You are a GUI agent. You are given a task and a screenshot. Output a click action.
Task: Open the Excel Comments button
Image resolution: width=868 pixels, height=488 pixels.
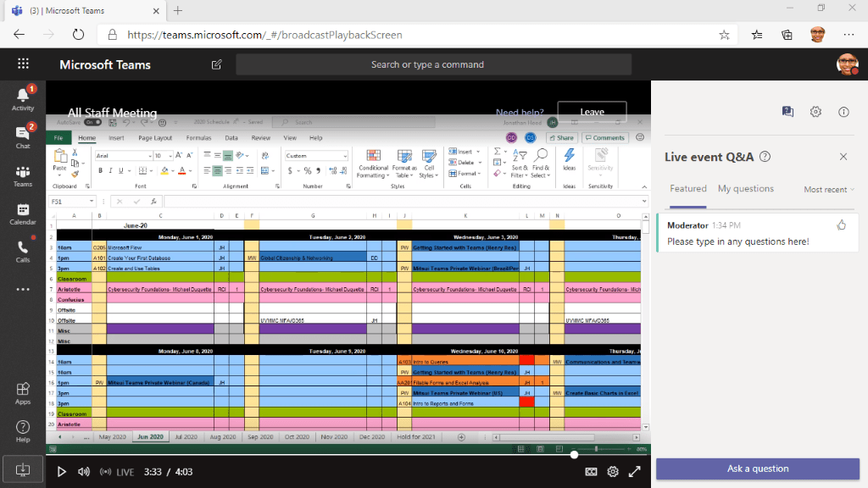[x=605, y=138]
